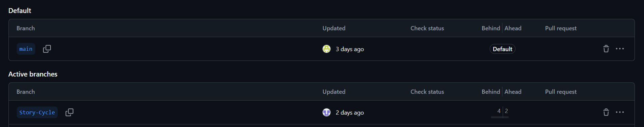Delete the main branch using trash icon
The image size is (644, 127).
pyautogui.click(x=606, y=49)
